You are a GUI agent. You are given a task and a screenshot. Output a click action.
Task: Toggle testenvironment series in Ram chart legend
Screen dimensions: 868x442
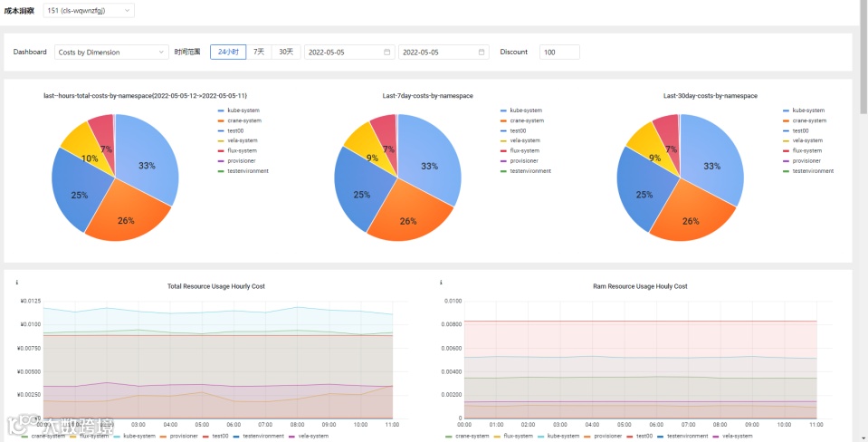[682, 436]
